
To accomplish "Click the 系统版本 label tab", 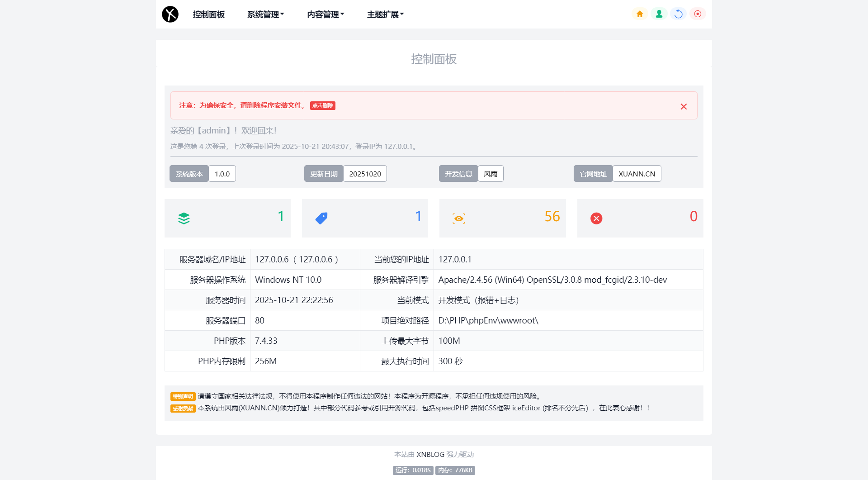I will (189, 173).
